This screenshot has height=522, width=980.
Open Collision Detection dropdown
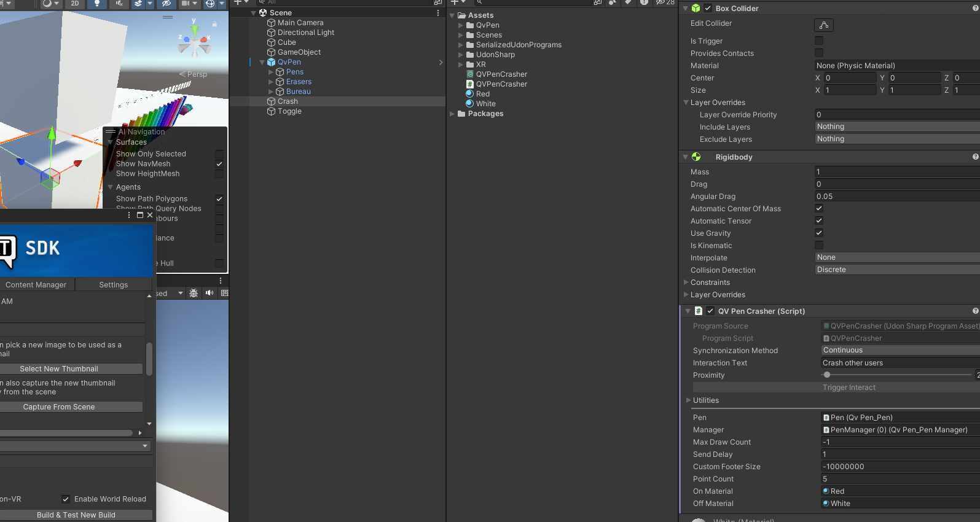897,270
